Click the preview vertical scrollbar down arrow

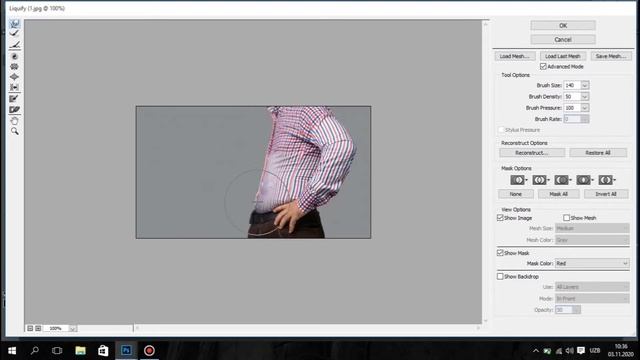click(x=485, y=321)
